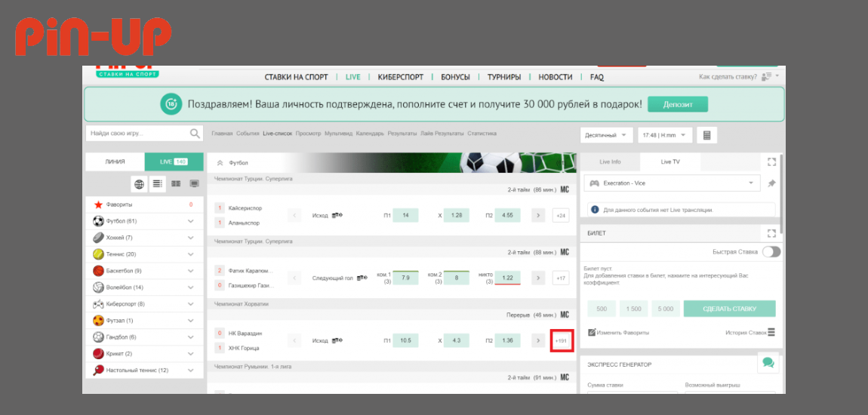Select the 5 000 stake amount
The width and height of the screenshot is (868, 415).
(x=666, y=309)
